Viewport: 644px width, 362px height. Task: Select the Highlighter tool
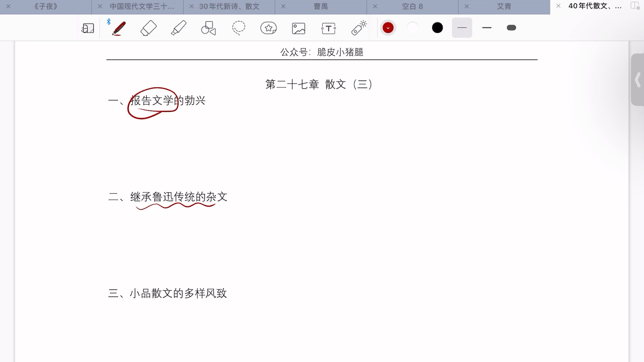coord(179,28)
